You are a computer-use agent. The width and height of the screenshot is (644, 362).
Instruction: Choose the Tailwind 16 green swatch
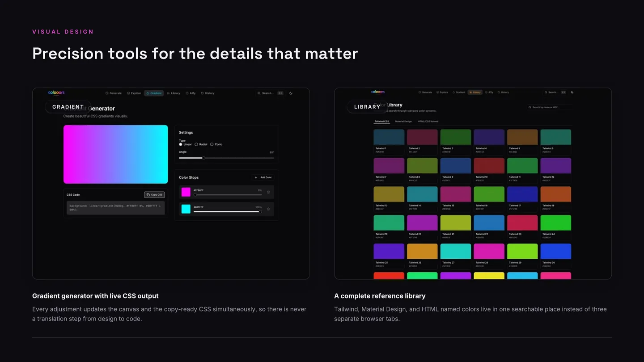click(489, 194)
